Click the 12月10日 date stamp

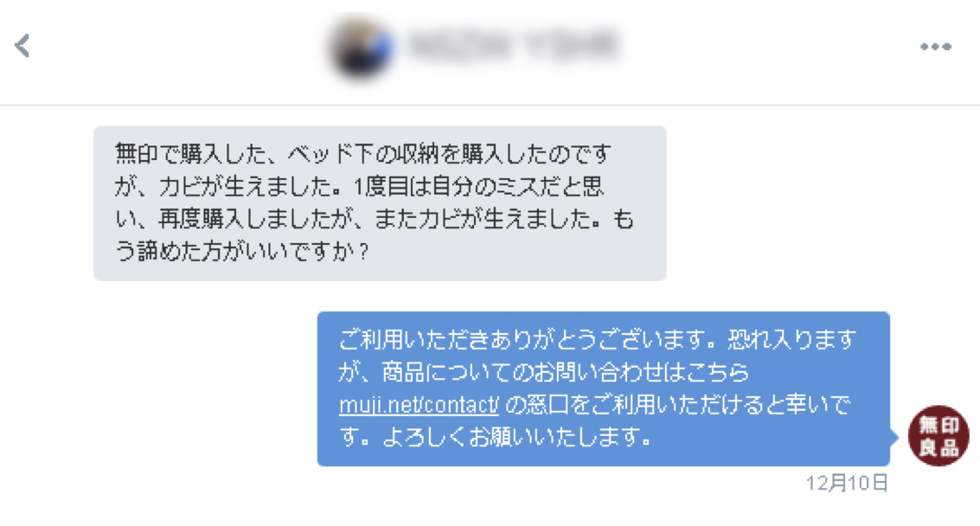coord(847,483)
